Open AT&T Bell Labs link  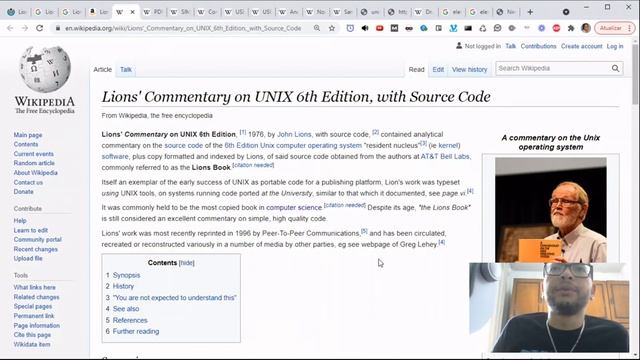pos(445,156)
